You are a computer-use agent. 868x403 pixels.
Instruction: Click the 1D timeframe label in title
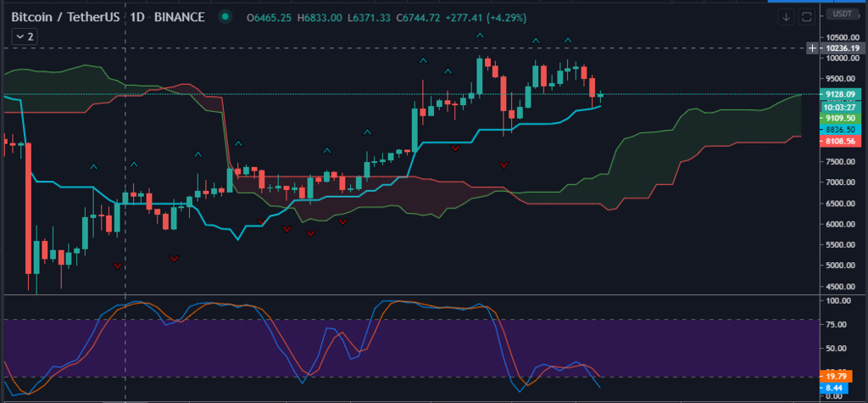point(136,17)
